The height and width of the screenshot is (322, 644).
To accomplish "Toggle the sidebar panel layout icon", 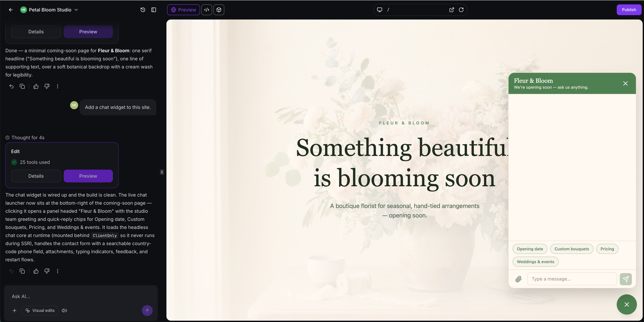I will click(154, 10).
